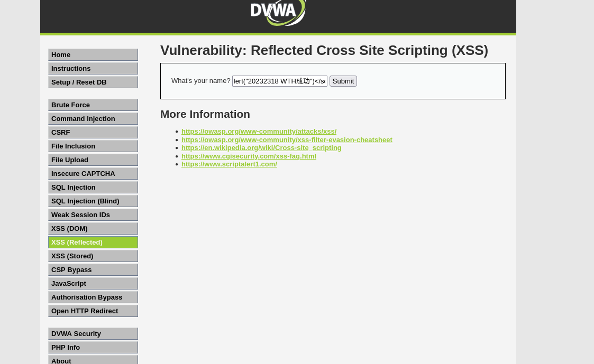Select the highlighted XSS (Reflected) entry
Image resolution: width=594 pixels, height=364 pixels.
coord(93,242)
